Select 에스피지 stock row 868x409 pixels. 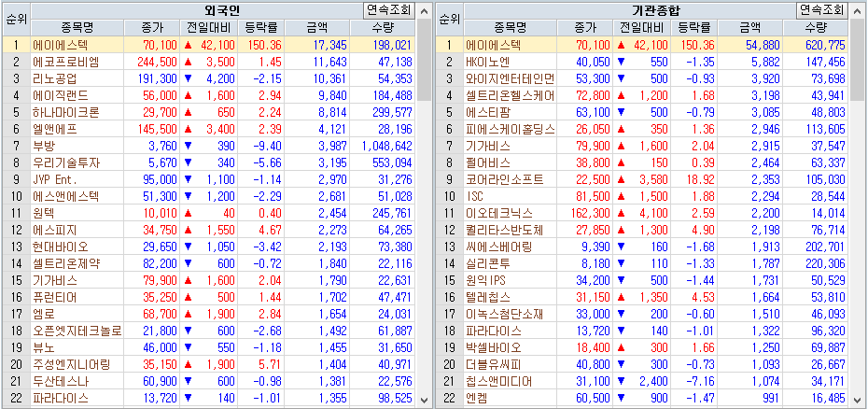[x=209, y=230]
